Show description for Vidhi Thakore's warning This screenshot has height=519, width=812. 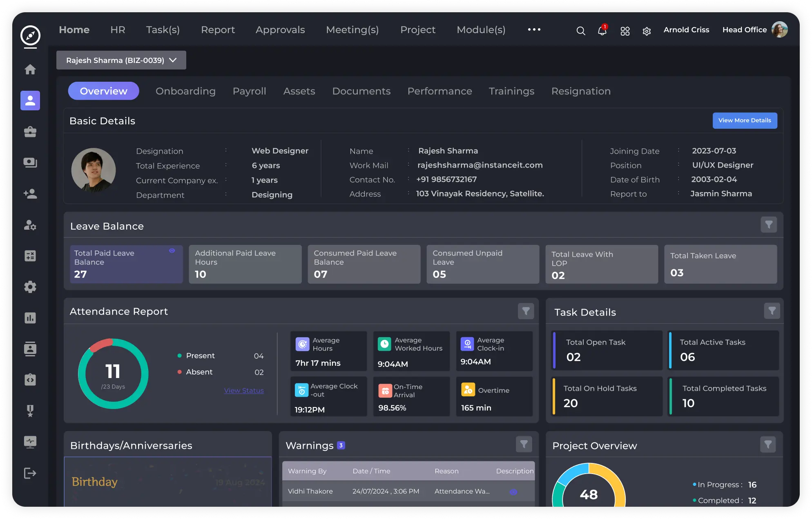(x=514, y=492)
